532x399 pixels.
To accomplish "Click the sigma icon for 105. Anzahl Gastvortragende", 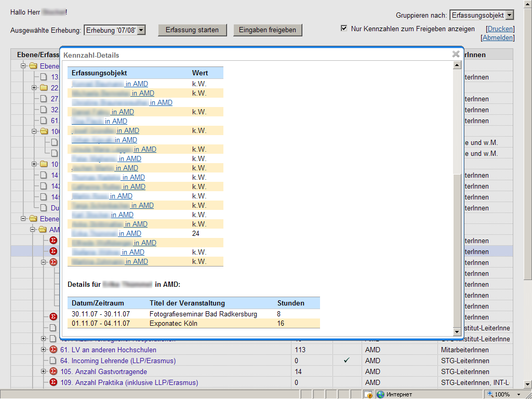I will [x=53, y=371].
